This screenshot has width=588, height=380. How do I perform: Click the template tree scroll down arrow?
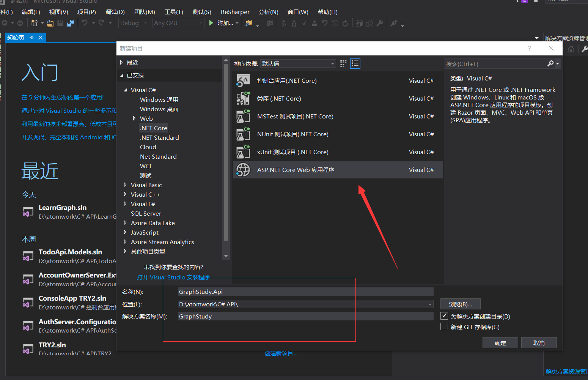pyautogui.click(x=226, y=256)
